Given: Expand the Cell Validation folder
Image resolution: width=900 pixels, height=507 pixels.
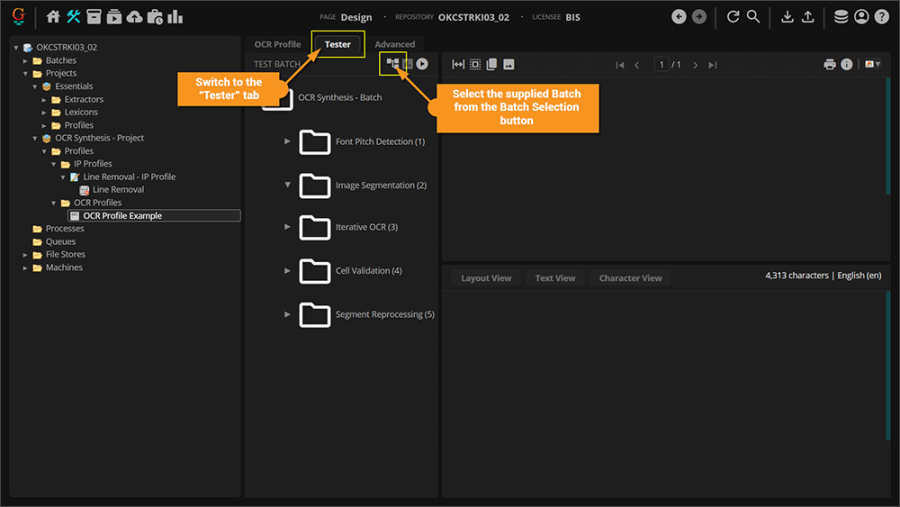Looking at the screenshot, I should [287, 270].
